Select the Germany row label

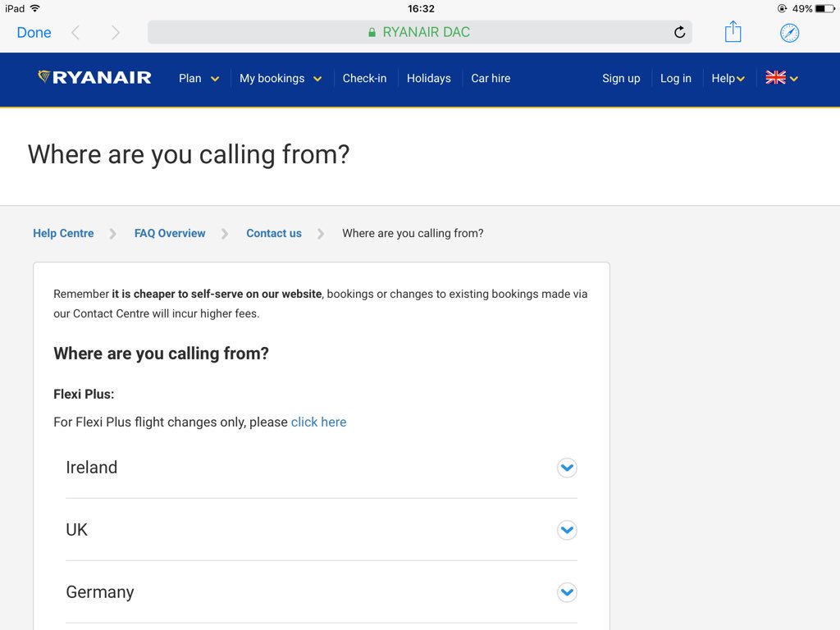coord(100,592)
